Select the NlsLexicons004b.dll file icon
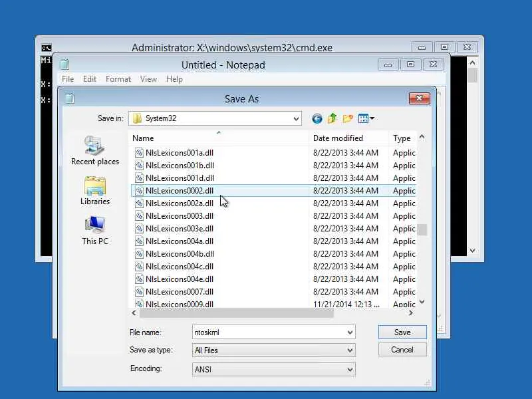 tap(139, 254)
